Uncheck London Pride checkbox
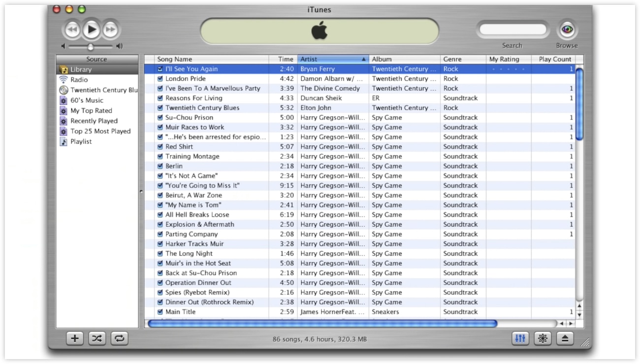 tap(160, 79)
